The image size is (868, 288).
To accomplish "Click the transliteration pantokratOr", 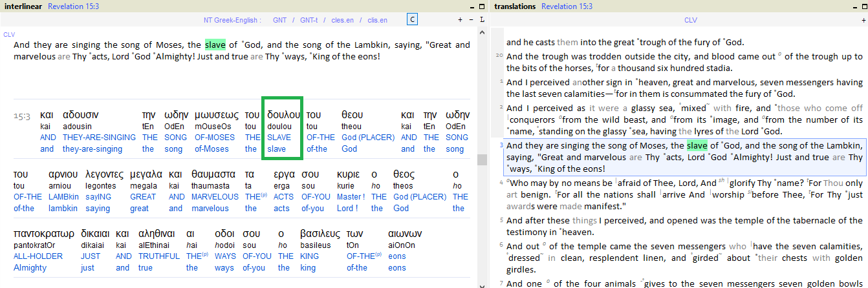I will pyautogui.click(x=34, y=245).
